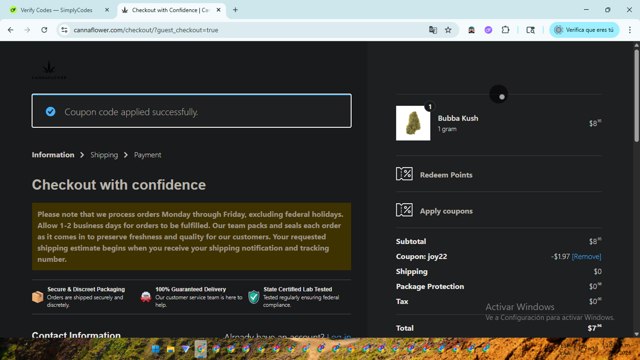The image size is (640, 360).
Task: Open the Windows Start menu
Action: (x=156, y=349)
